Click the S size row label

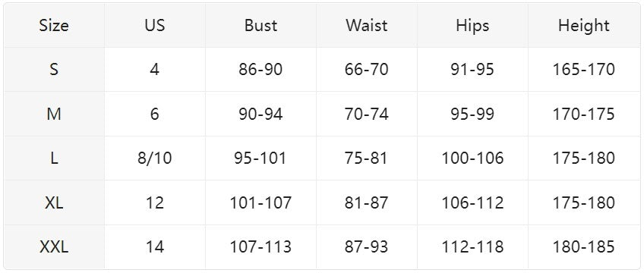pyautogui.click(x=54, y=69)
